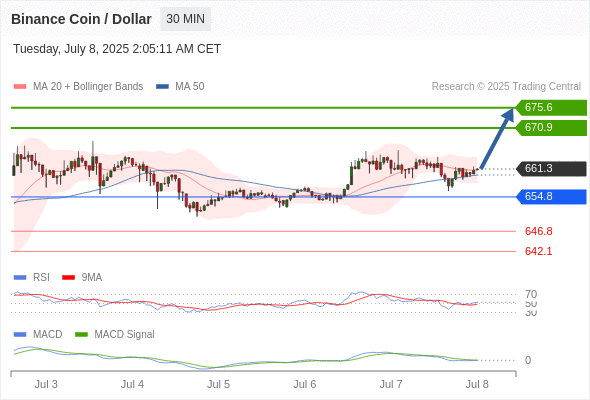The image size is (590, 400).
Task: Click the MA 20 + Bollinger Bands legend label
Action: pos(88,87)
